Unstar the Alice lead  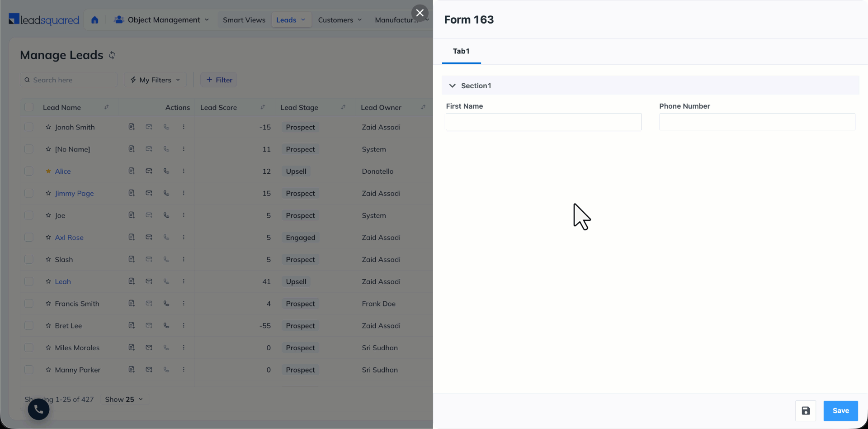pos(48,171)
